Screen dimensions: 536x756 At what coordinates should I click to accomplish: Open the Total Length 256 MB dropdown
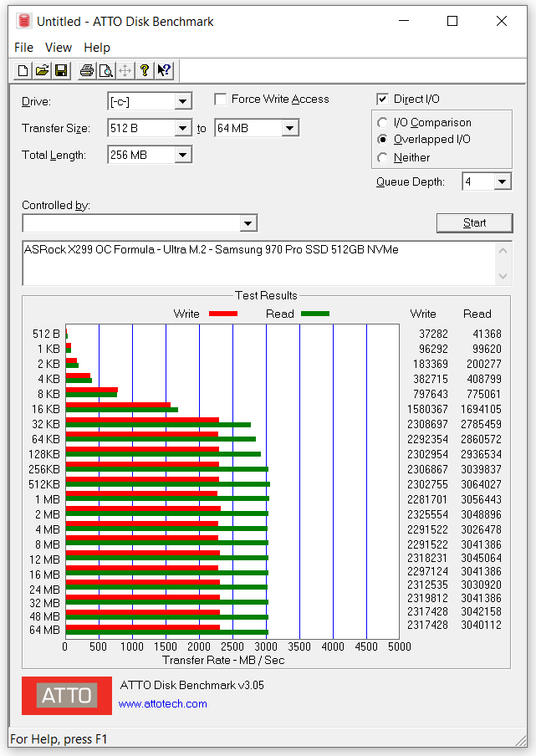(182, 156)
